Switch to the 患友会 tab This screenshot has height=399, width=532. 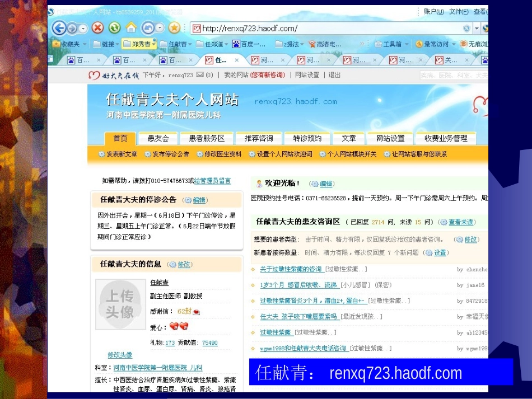tap(158, 139)
